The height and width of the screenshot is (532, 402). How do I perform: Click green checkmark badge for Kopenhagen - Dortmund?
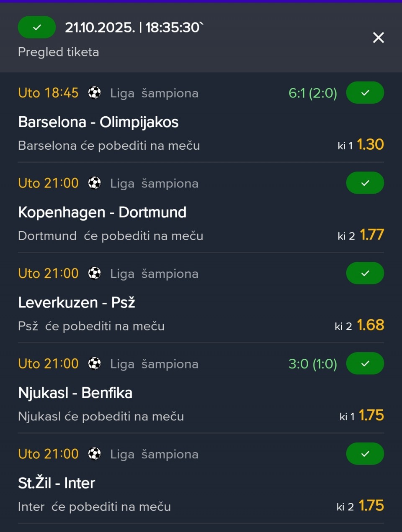click(x=365, y=183)
